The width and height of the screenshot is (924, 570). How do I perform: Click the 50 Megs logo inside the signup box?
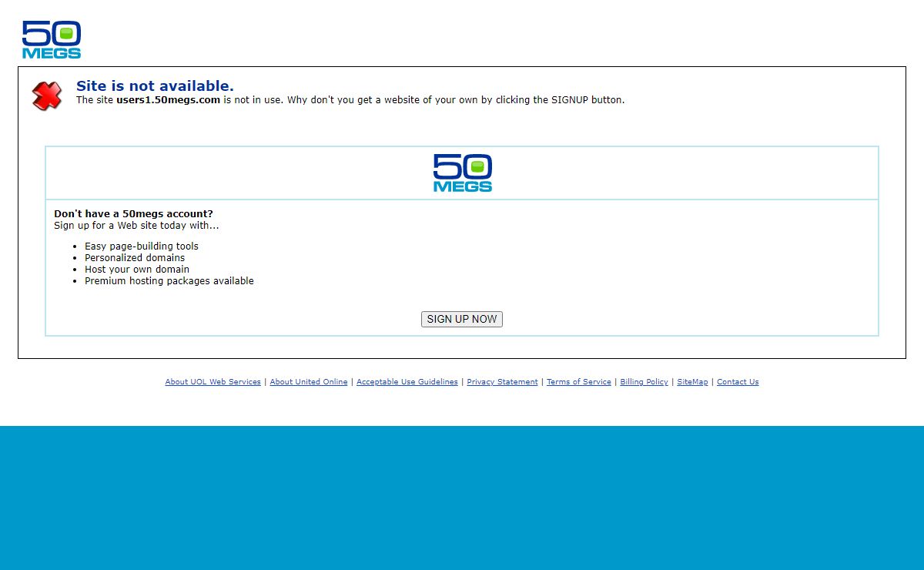point(462,173)
